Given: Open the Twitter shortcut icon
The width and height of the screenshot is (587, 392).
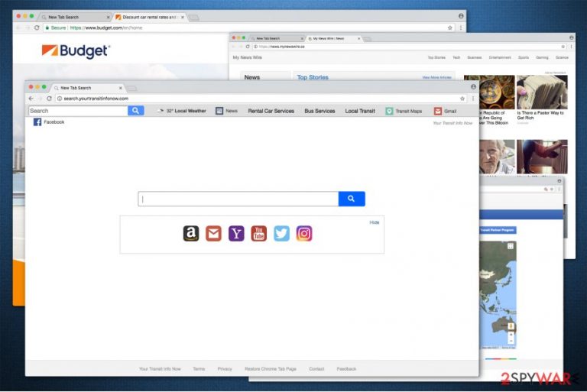Looking at the screenshot, I should (281, 233).
